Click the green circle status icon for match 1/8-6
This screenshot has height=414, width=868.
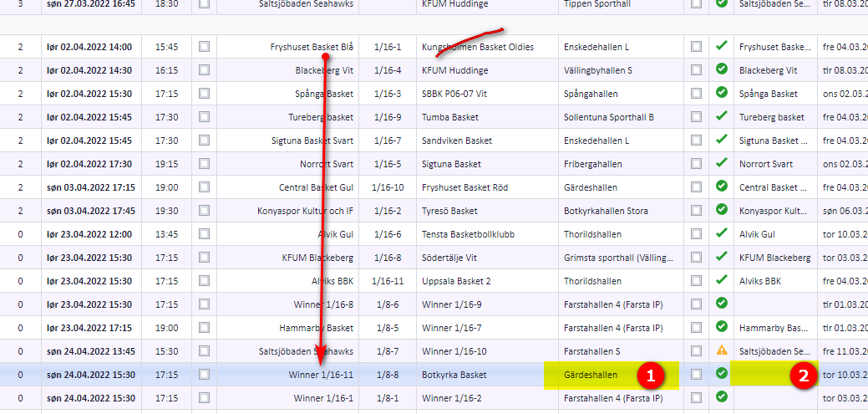point(721,303)
